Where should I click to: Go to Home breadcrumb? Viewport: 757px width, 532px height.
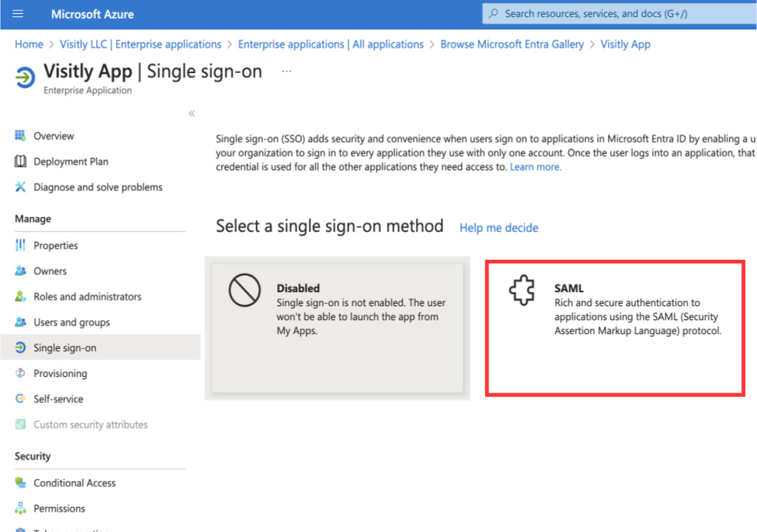point(29,44)
